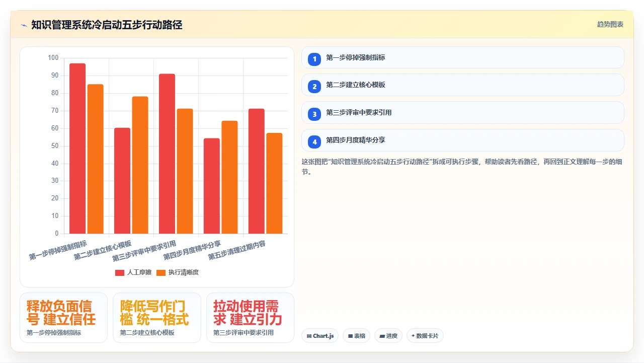Toggle the 执行清晰度 orange legend swatch
644x363 pixels.
pyautogui.click(x=161, y=272)
